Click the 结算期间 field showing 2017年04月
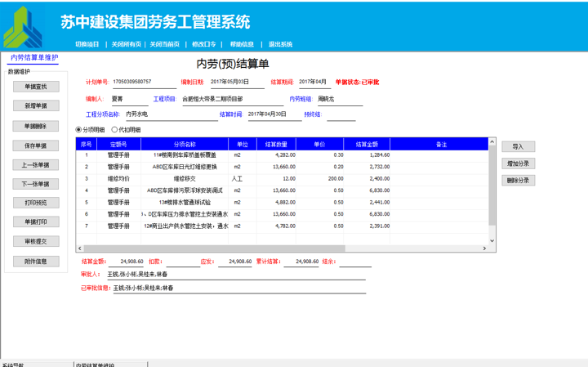This screenshot has width=588, height=367. point(314,83)
